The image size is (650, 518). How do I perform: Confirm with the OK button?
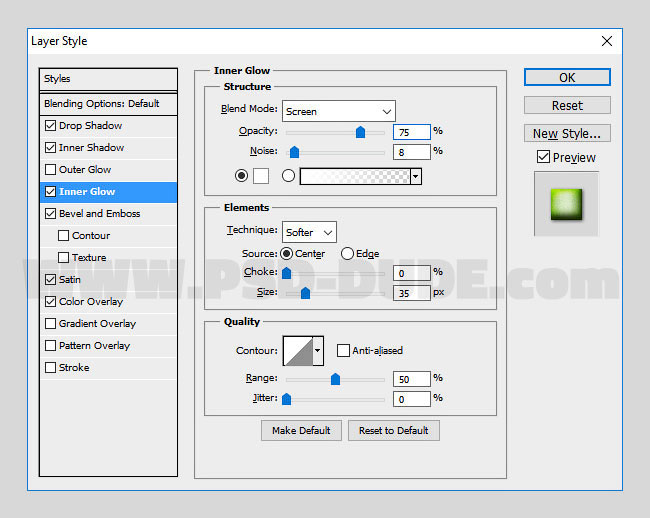(567, 77)
